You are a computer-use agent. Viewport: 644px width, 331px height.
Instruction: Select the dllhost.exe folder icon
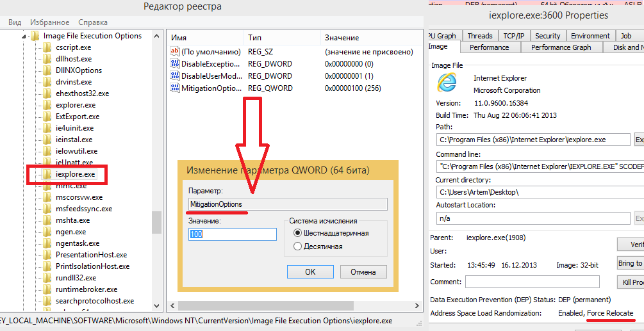tap(47, 59)
